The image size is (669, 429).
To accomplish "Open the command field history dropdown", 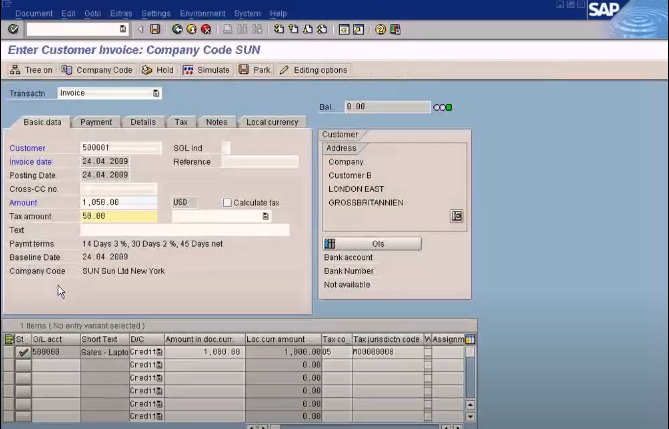I will click(123, 29).
